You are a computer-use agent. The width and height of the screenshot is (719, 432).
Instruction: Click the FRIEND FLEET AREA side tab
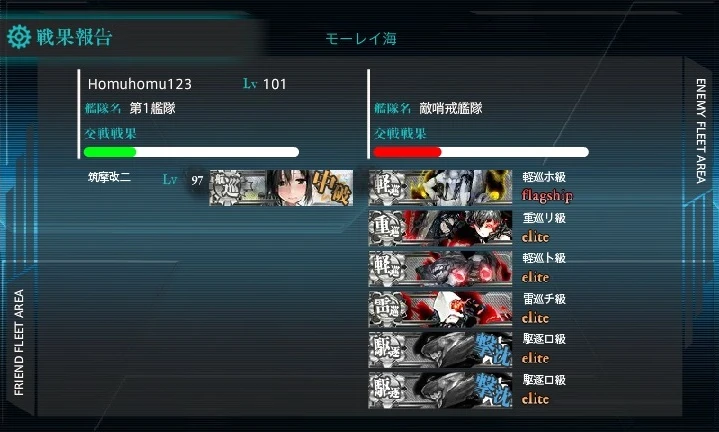[19, 342]
